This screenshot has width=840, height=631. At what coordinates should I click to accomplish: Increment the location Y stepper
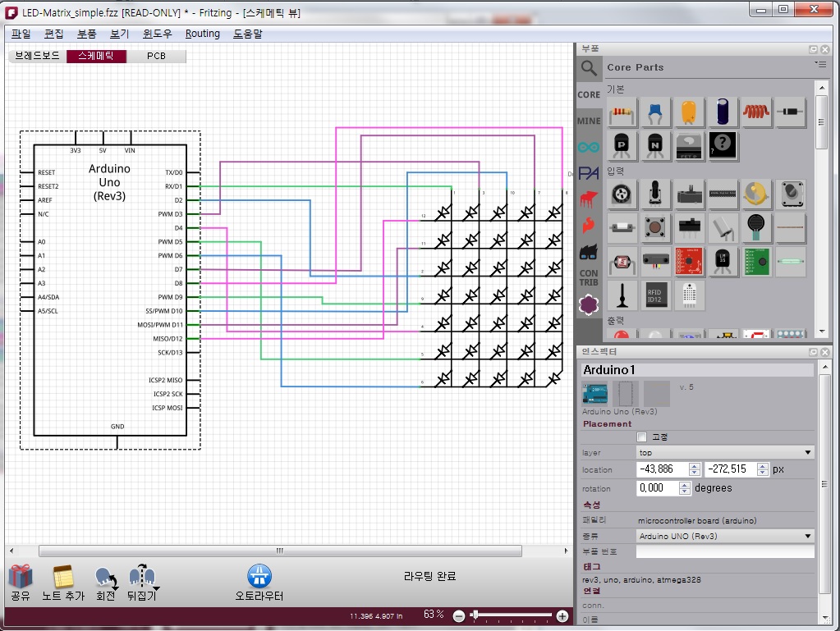coord(762,466)
